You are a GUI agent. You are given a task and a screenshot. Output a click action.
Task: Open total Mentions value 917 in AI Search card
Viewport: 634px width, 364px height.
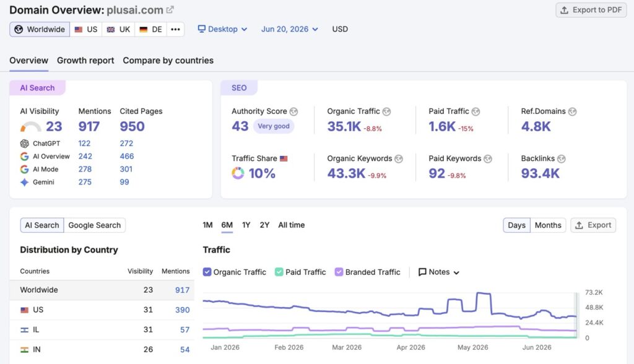coord(89,126)
